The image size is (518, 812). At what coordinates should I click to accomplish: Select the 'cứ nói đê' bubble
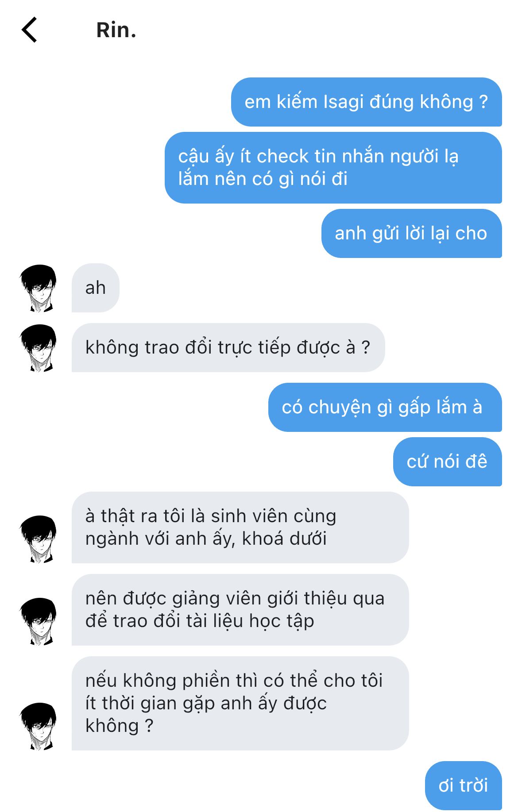pos(447,462)
